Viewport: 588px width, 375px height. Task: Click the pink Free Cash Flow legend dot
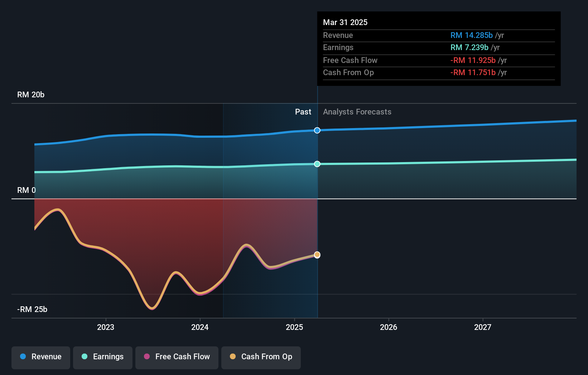click(147, 356)
